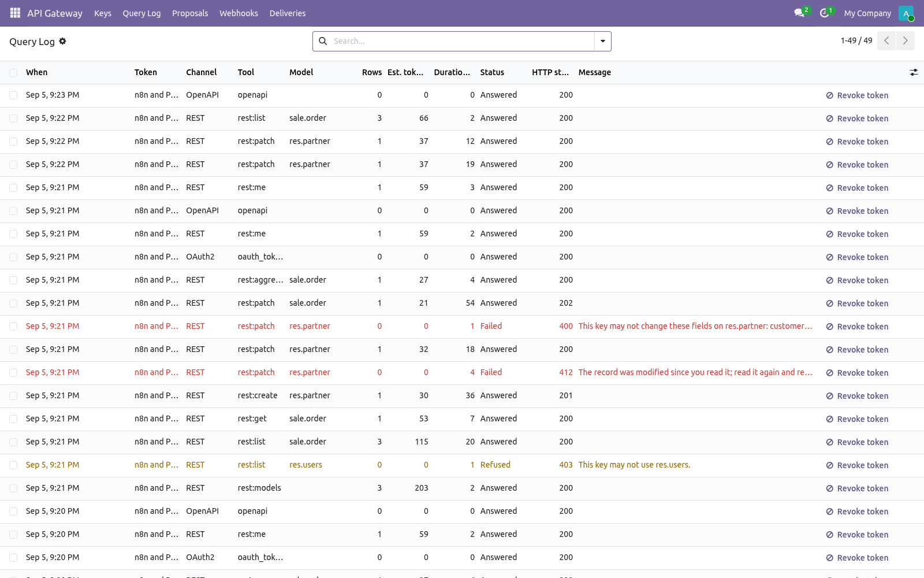The height and width of the screenshot is (578, 924).
Task: Sort by the Status column header
Action: pos(492,72)
